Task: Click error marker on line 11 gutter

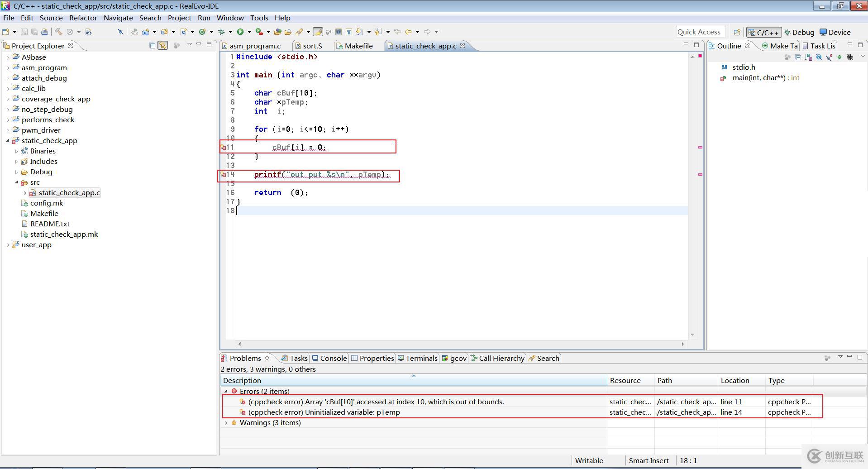Action: [x=223, y=148]
